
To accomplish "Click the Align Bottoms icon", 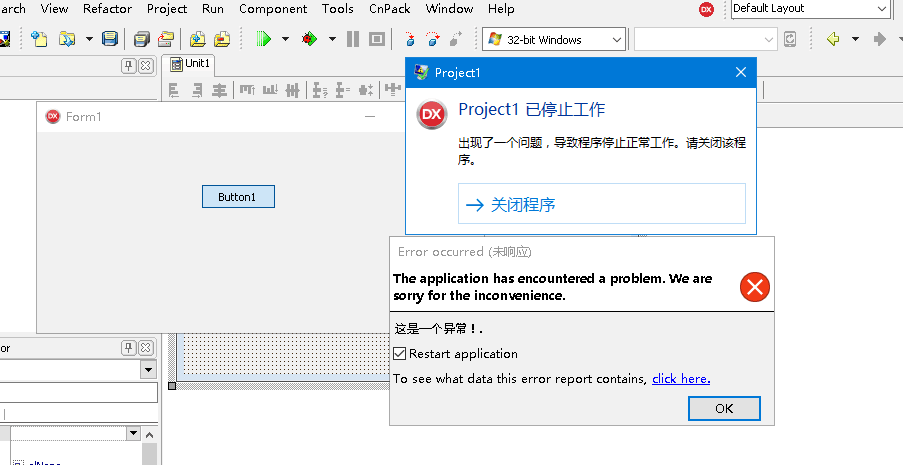I will pyautogui.click(x=270, y=90).
